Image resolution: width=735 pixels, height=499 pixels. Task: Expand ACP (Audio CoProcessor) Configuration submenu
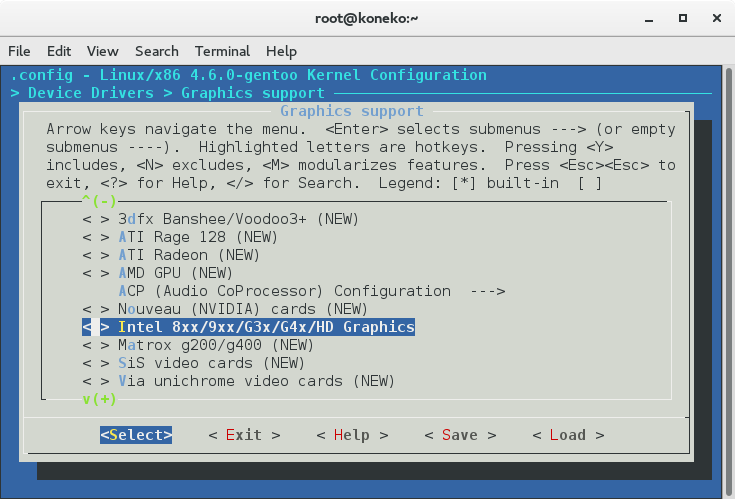click(x=312, y=291)
